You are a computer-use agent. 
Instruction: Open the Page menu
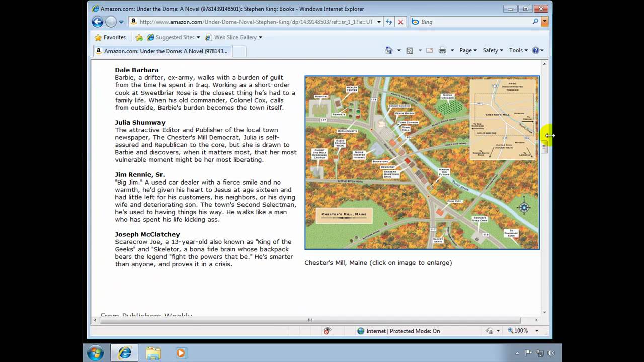[468, 50]
